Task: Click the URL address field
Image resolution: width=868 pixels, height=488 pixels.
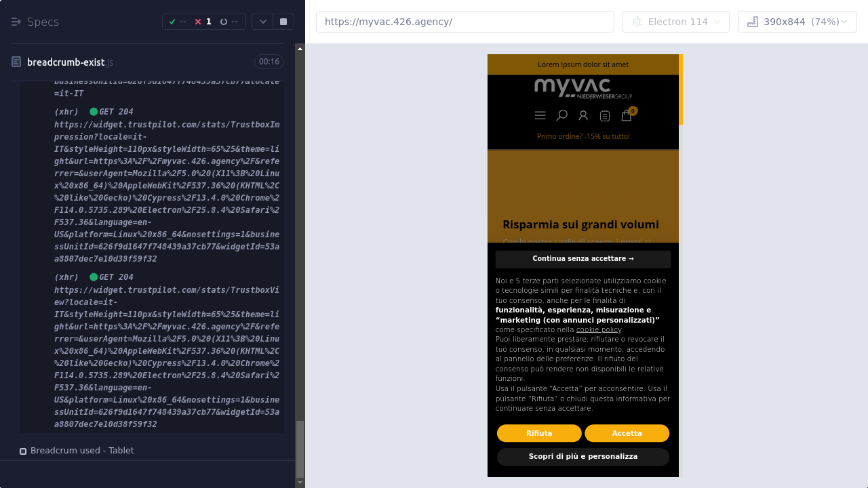Action: pos(465,22)
